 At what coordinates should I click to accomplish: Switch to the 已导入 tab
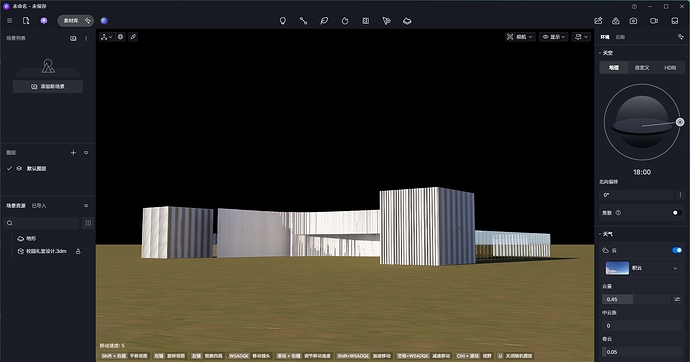[x=39, y=205]
